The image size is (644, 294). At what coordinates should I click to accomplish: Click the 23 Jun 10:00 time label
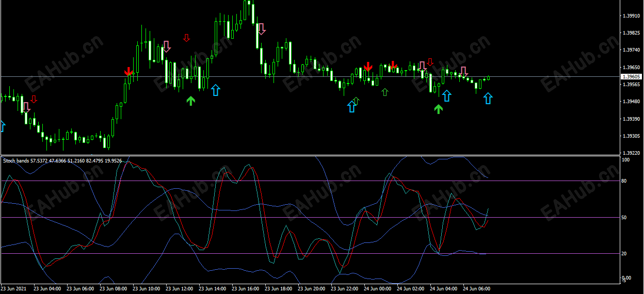[x=147, y=289]
